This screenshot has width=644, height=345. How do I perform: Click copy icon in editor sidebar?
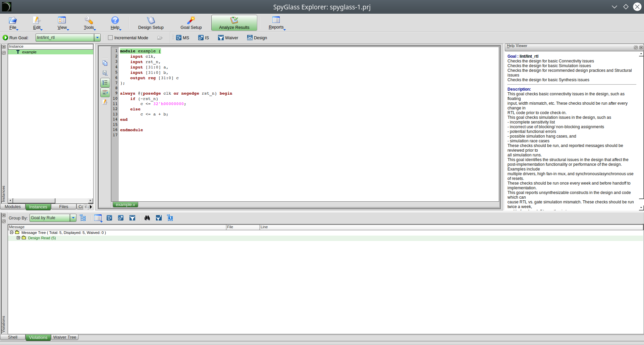(x=105, y=63)
